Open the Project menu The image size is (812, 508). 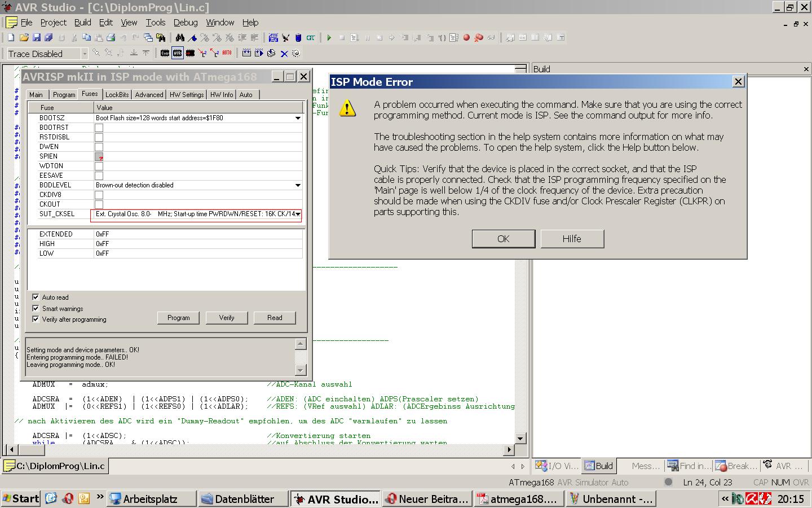53,23
